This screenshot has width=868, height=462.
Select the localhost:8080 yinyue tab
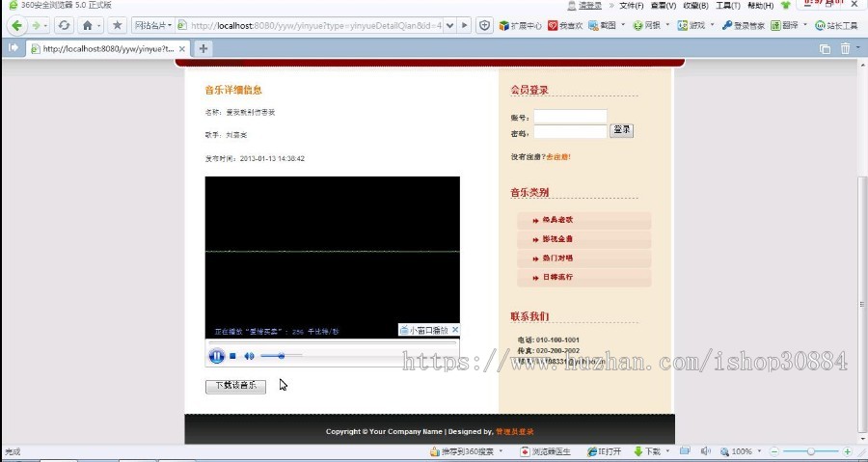108,48
